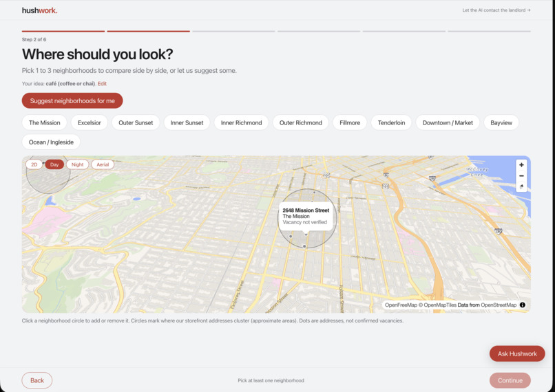Zoom out on the map
This screenshot has width=555, height=392.
521,175
